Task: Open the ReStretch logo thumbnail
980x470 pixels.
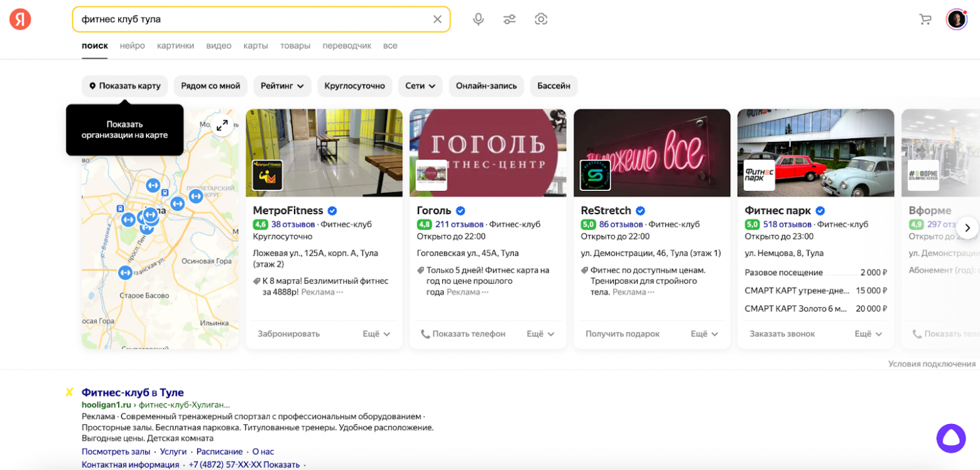Action: 595,175
